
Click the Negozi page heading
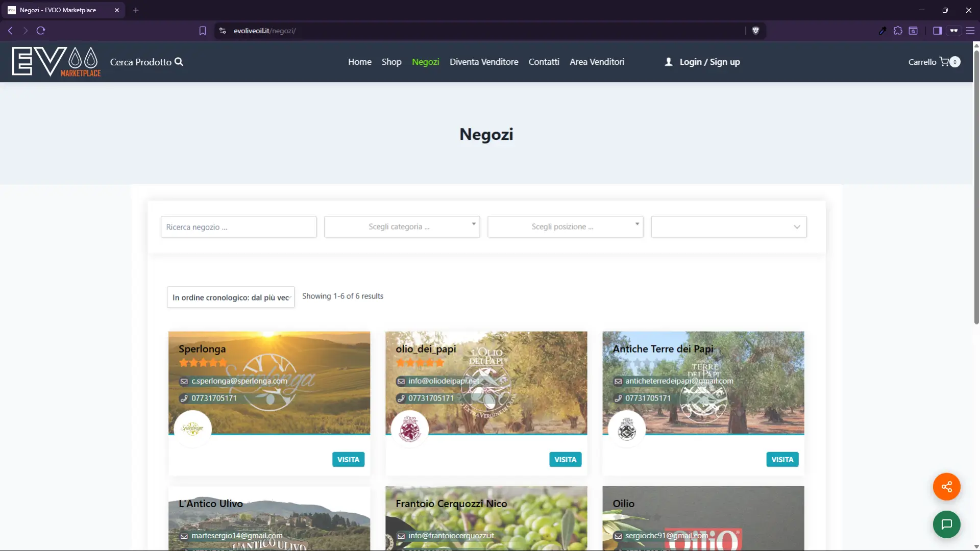486,134
